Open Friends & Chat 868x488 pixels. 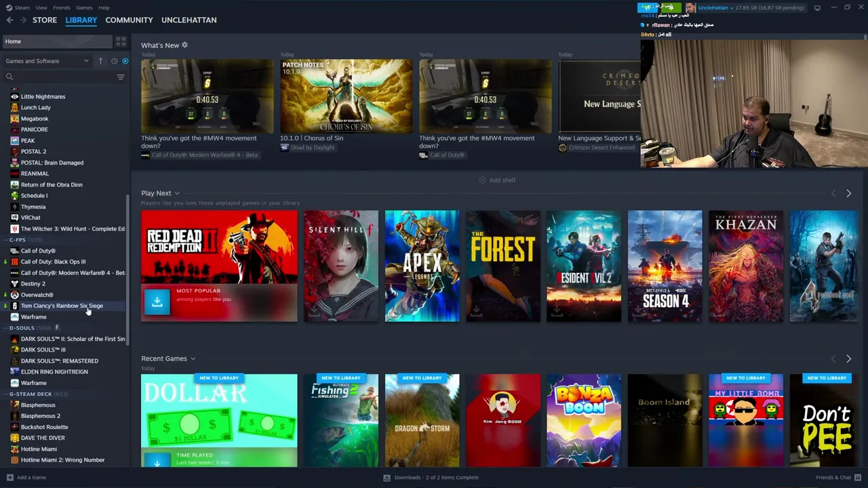pos(837,477)
